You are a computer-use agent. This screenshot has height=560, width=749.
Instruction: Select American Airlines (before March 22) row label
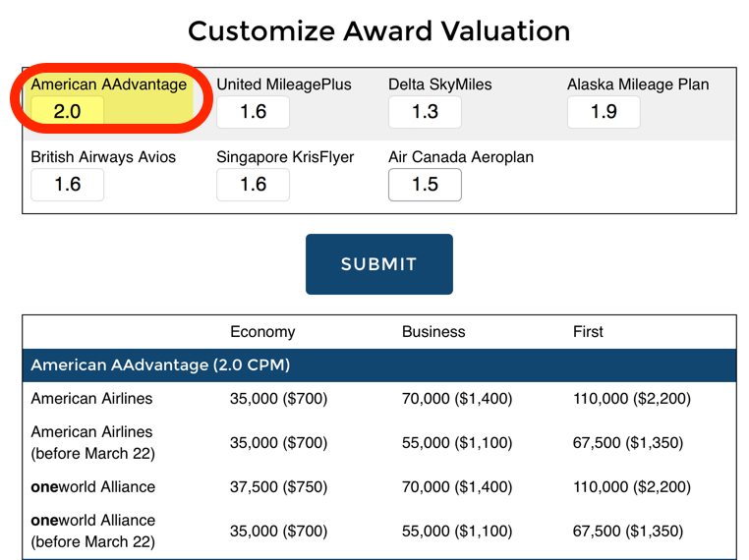(93, 442)
